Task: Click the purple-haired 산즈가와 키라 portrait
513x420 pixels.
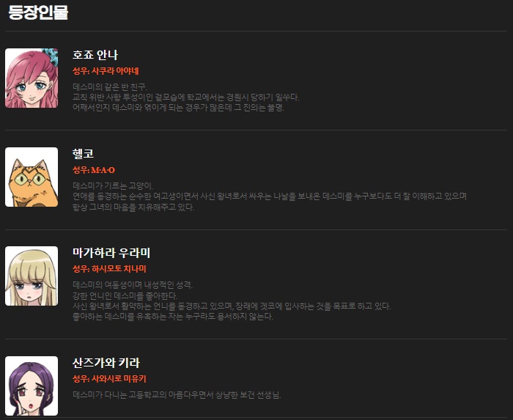Action: pyautogui.click(x=32, y=386)
